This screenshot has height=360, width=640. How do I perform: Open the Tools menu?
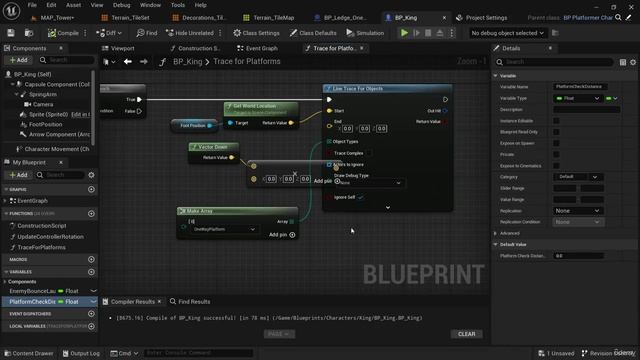coord(178,5)
